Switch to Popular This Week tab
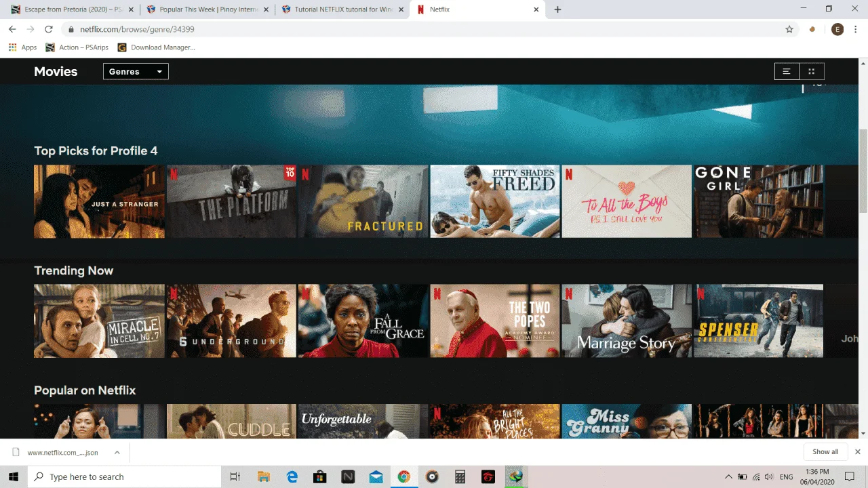Screen dimensions: 868x488 [x=207, y=9]
